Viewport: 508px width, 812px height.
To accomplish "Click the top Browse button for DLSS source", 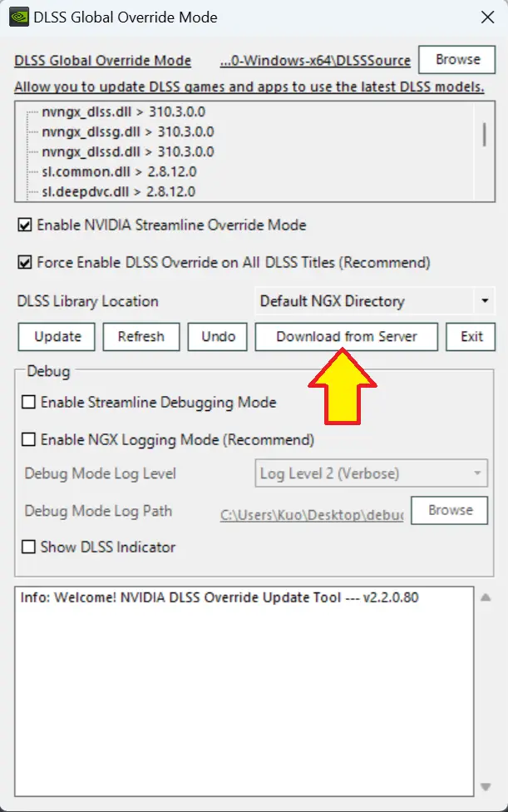I will pyautogui.click(x=457, y=60).
